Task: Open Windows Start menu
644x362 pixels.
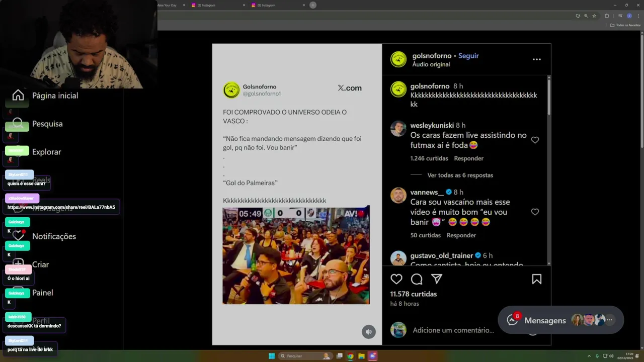Action: 272,356
